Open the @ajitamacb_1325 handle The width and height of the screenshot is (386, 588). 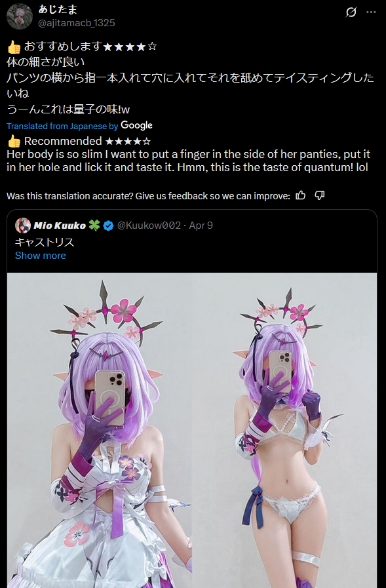[x=77, y=23]
